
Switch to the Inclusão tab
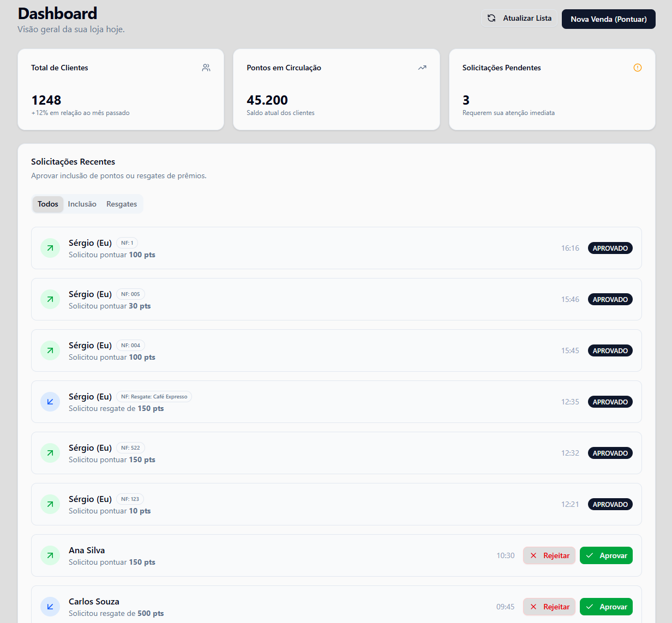click(82, 204)
